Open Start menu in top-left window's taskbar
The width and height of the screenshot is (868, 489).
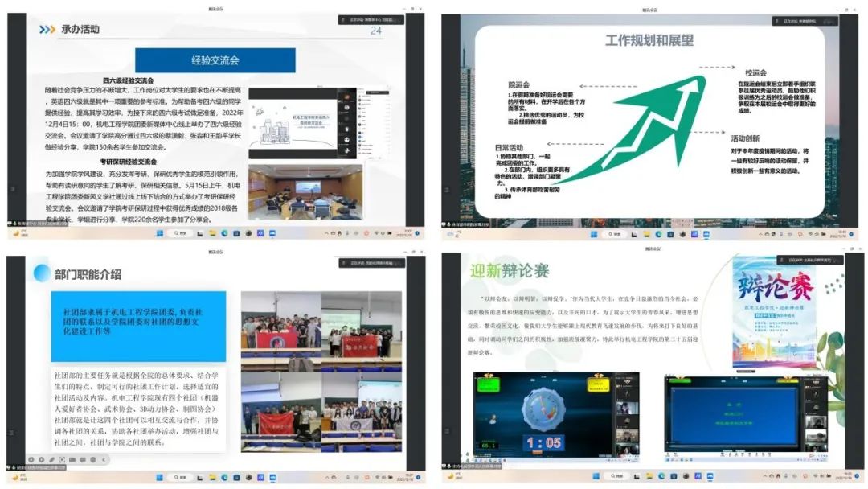pyautogui.click(x=158, y=233)
